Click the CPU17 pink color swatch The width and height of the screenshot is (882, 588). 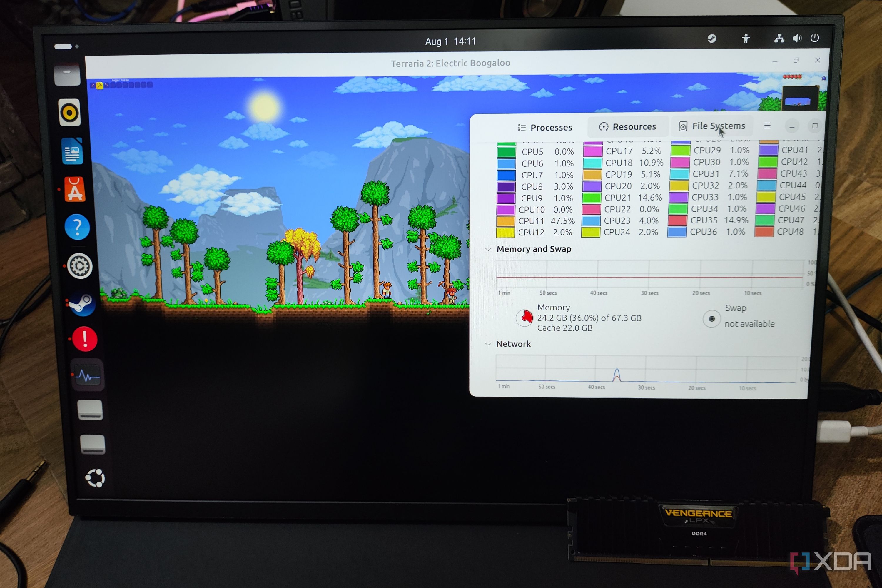592,151
